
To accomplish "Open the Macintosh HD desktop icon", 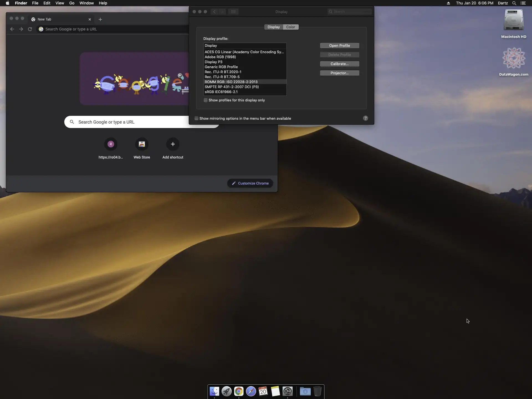I will [x=513, y=20].
